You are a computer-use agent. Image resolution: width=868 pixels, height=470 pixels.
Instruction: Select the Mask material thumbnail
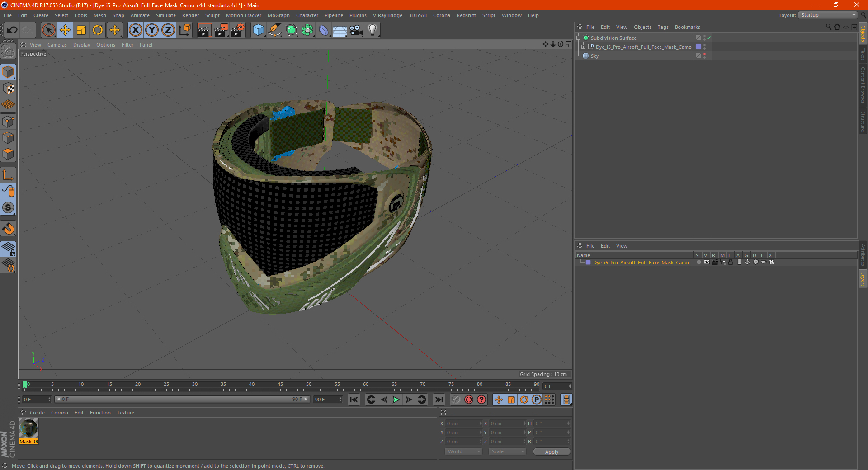[28, 428]
